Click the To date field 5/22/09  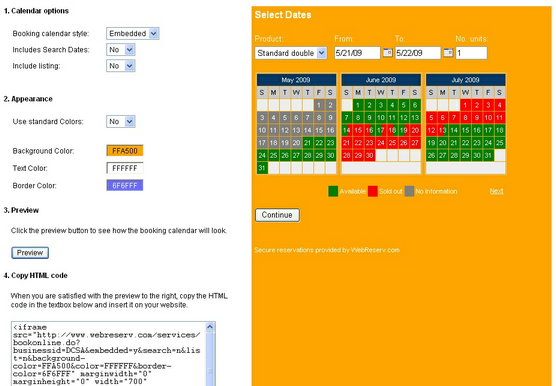(418, 53)
